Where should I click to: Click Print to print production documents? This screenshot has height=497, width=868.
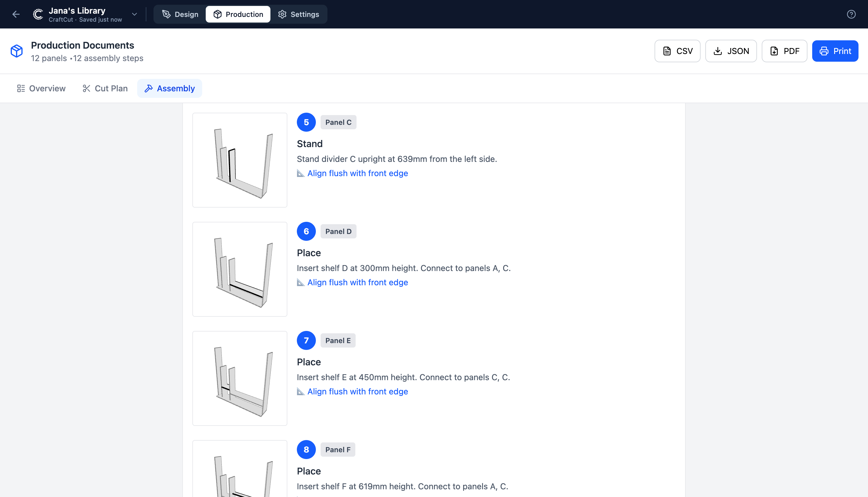point(835,50)
